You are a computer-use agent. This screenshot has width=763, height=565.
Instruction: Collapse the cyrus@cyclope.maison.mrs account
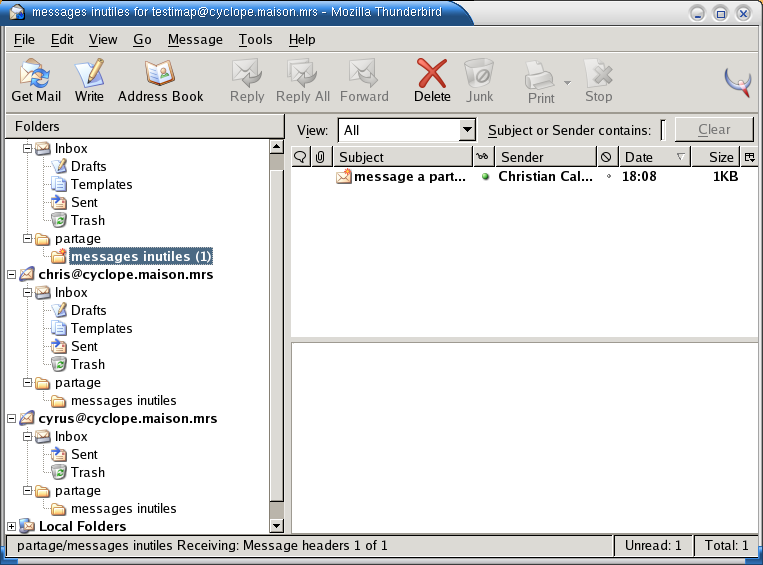[x=12, y=419]
